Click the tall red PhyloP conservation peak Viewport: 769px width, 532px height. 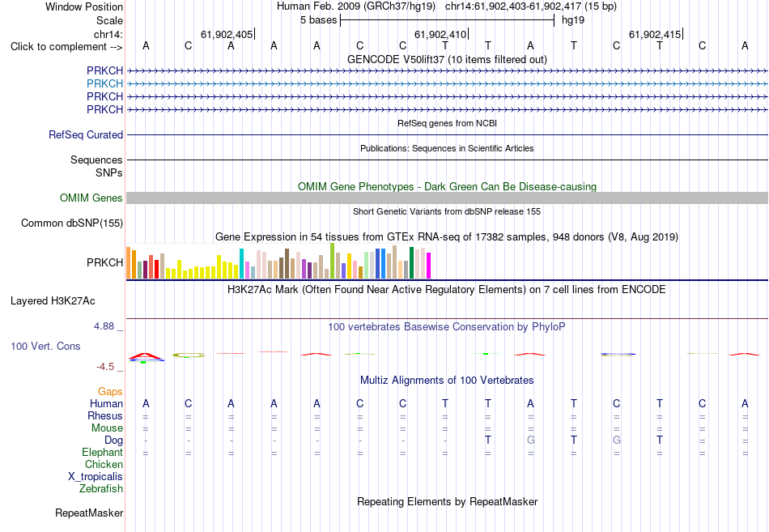click(x=145, y=355)
